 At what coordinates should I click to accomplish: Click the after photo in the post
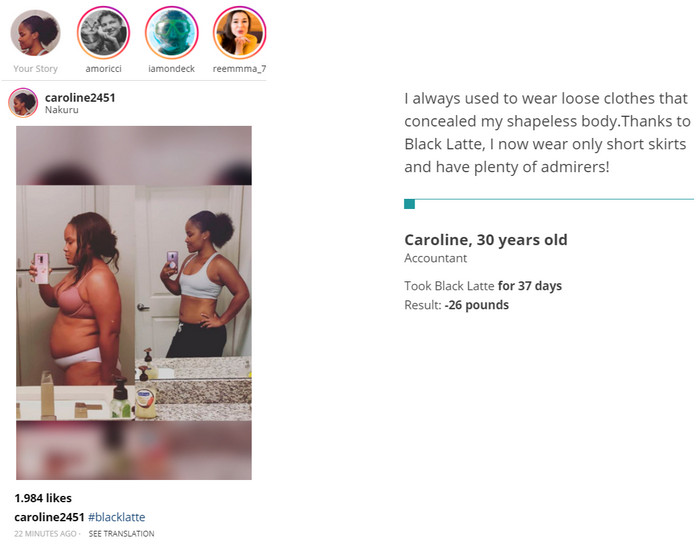(x=195, y=302)
